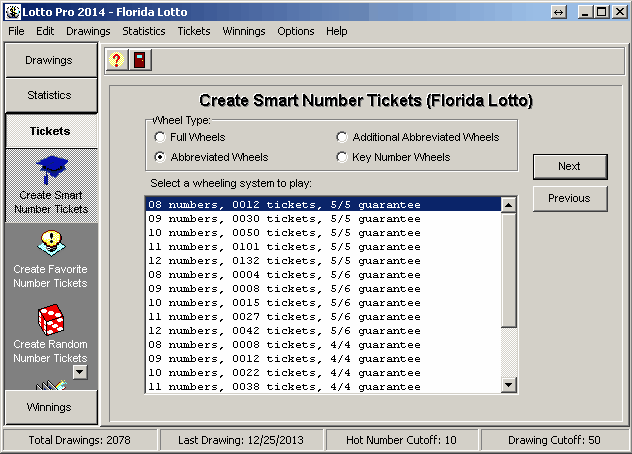Select 11 numbers, 0038 tickets, 4/4 guarantee
This screenshot has width=632, height=454.
point(323,386)
